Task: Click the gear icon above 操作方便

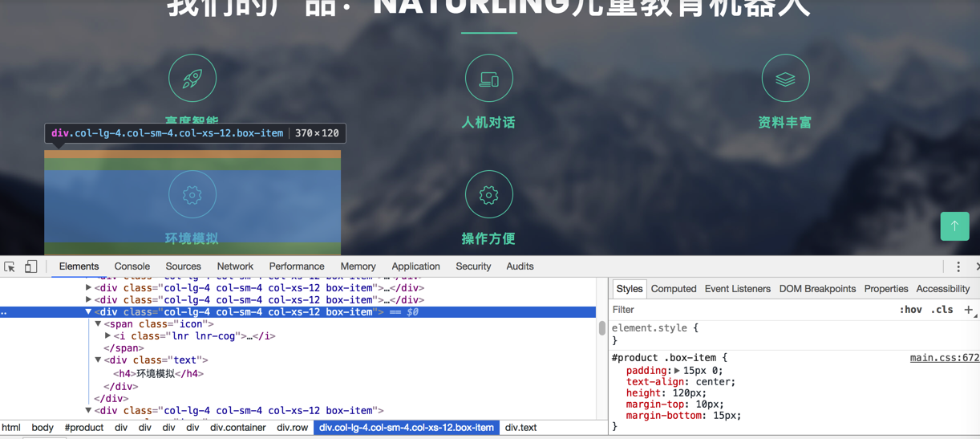Action: point(489,194)
